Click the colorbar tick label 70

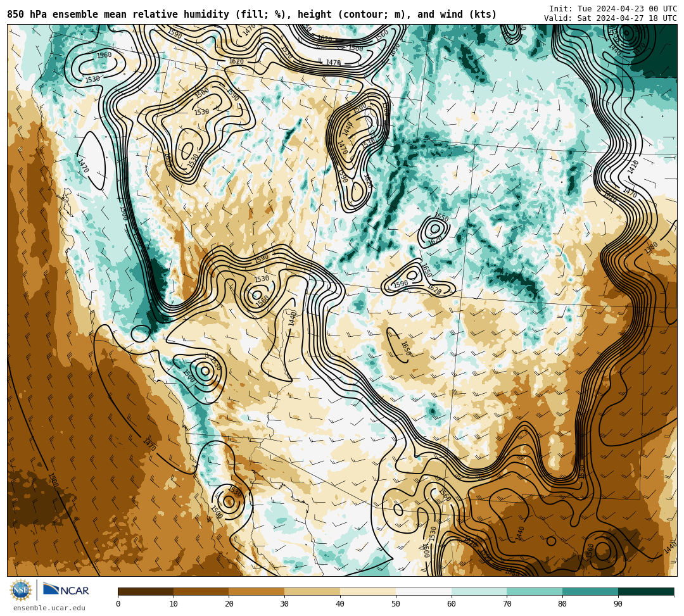pyautogui.click(x=507, y=604)
